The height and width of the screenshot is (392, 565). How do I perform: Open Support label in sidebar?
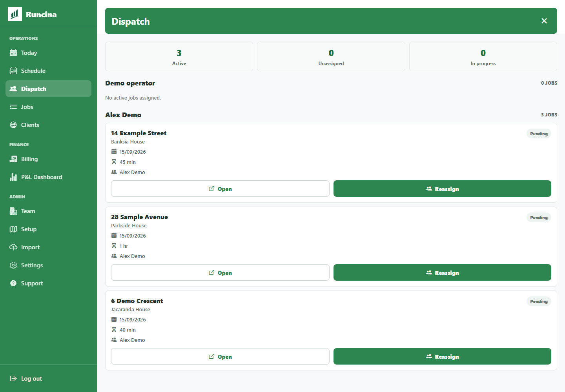[x=32, y=283]
